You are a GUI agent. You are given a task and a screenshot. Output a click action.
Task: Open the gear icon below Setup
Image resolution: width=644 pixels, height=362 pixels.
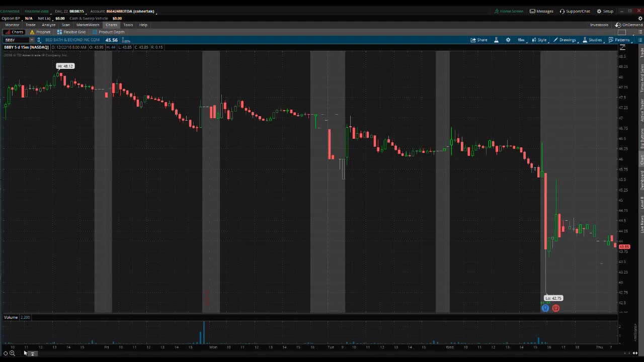pos(640,18)
